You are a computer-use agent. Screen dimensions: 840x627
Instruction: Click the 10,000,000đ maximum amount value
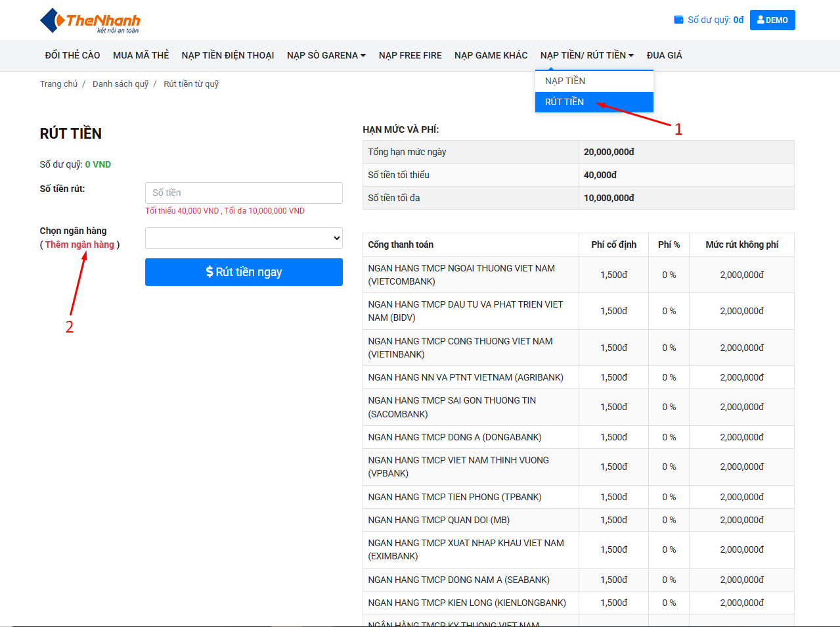tap(609, 198)
